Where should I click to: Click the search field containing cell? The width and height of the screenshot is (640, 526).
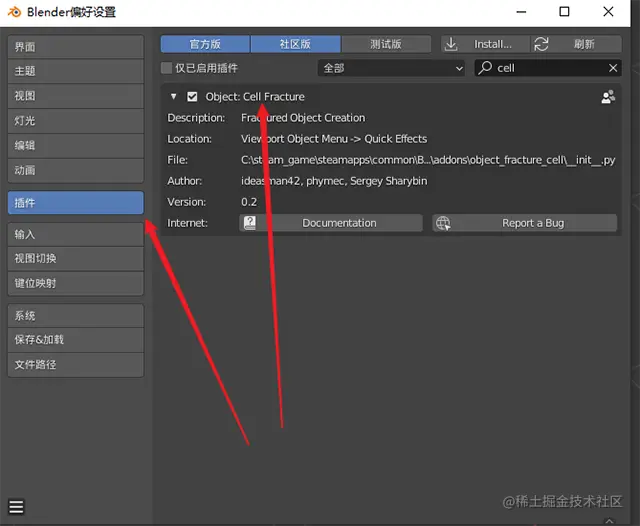tap(548, 68)
